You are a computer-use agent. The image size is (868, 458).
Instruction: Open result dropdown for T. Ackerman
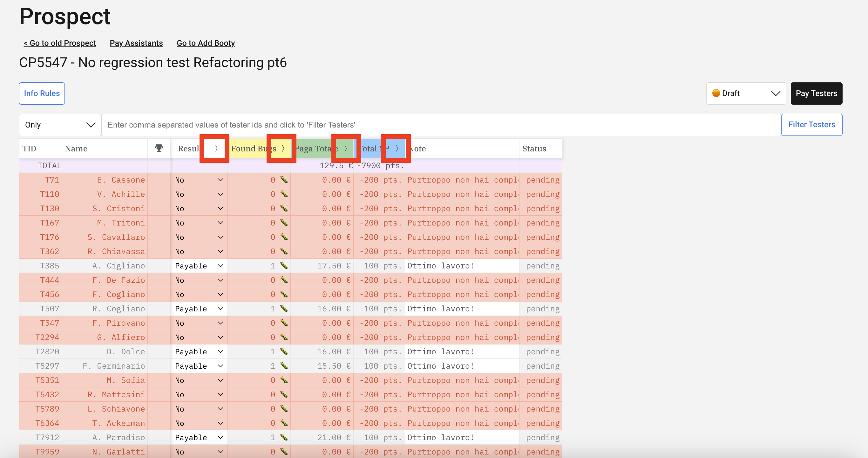tap(199, 423)
